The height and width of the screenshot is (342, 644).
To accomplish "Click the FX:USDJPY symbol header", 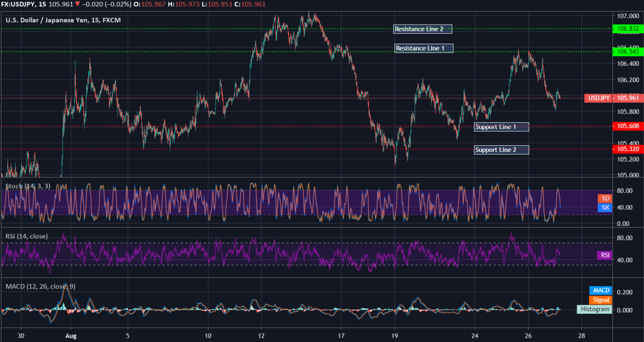I will click(18, 4).
